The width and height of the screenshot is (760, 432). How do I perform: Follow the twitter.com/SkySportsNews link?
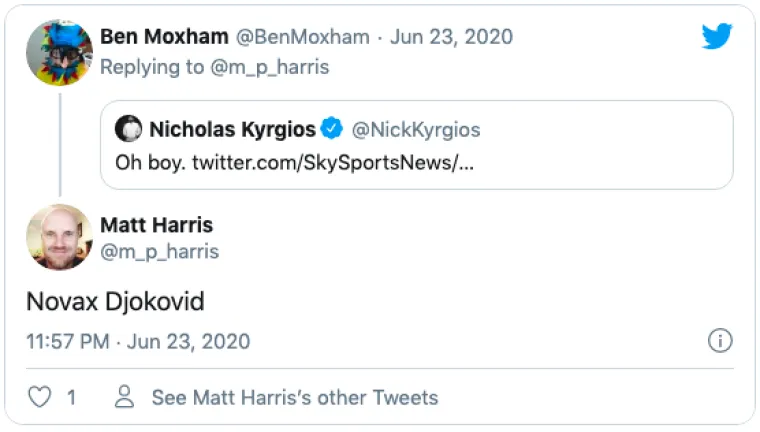[331, 161]
